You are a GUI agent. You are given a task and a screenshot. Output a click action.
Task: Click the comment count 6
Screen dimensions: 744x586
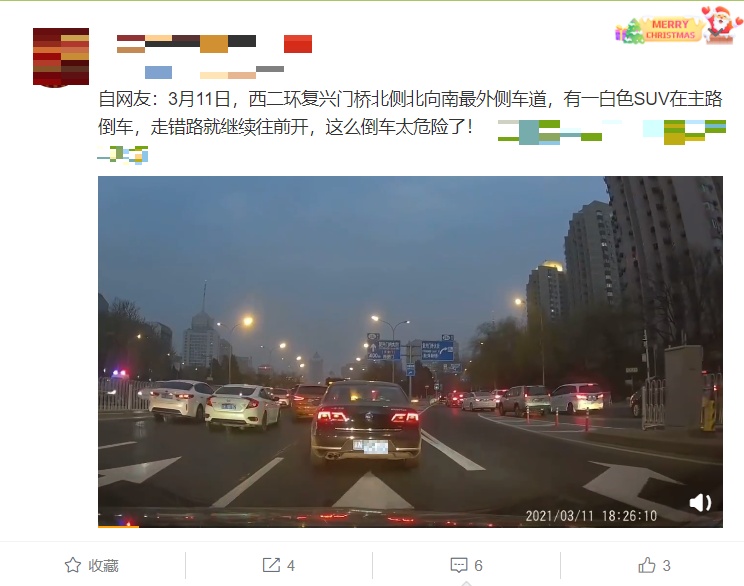tap(478, 566)
